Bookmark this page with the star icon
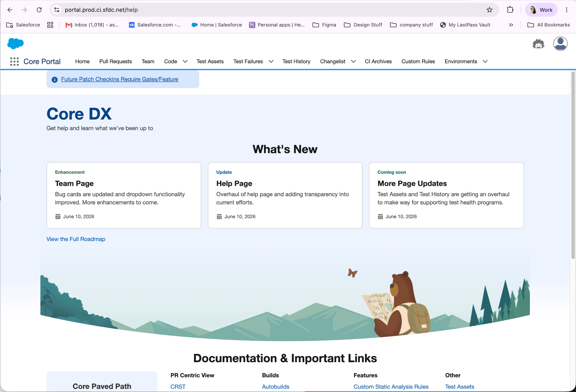The image size is (576, 392). click(x=489, y=10)
